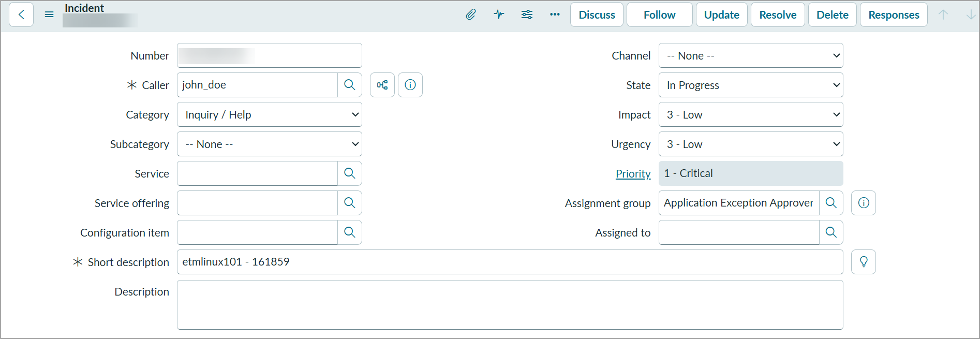Click into the Description text area
Screen dimensions: 980x339
(510, 305)
